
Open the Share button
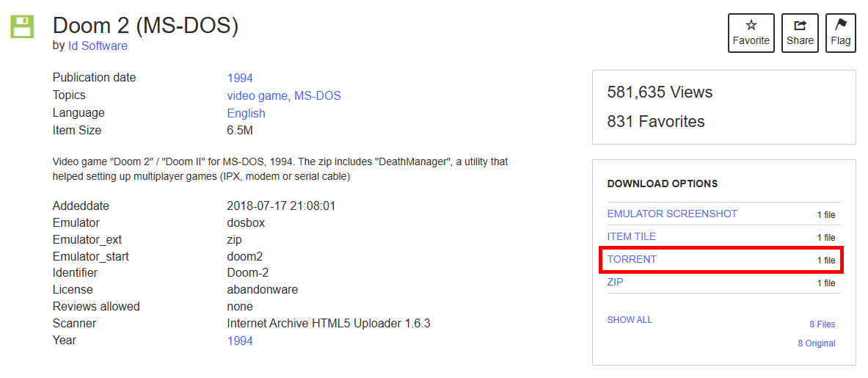tap(800, 33)
